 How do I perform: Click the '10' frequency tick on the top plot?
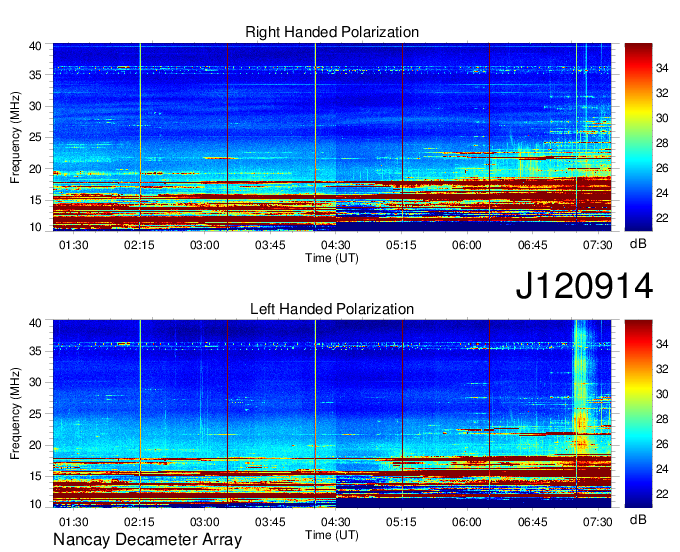[x=35, y=227]
